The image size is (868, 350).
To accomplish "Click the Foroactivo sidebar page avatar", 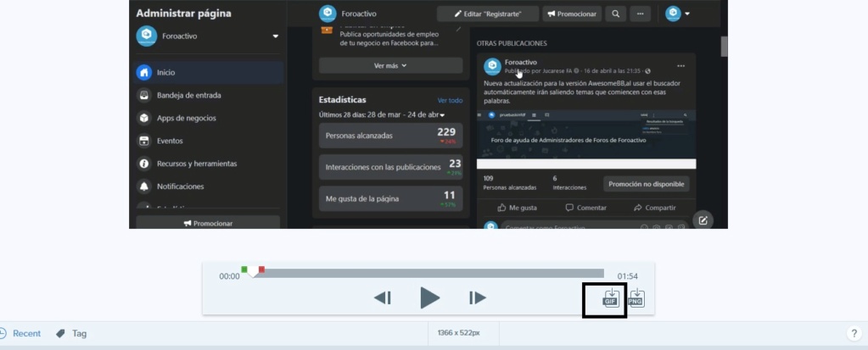I will coord(147,36).
